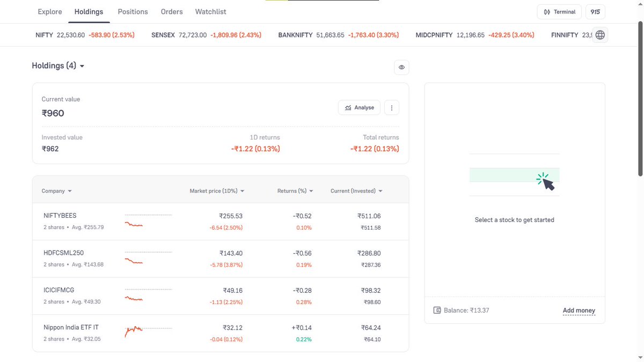Click the chart icon in Analyse button
This screenshot has width=644, height=362.
(x=348, y=107)
